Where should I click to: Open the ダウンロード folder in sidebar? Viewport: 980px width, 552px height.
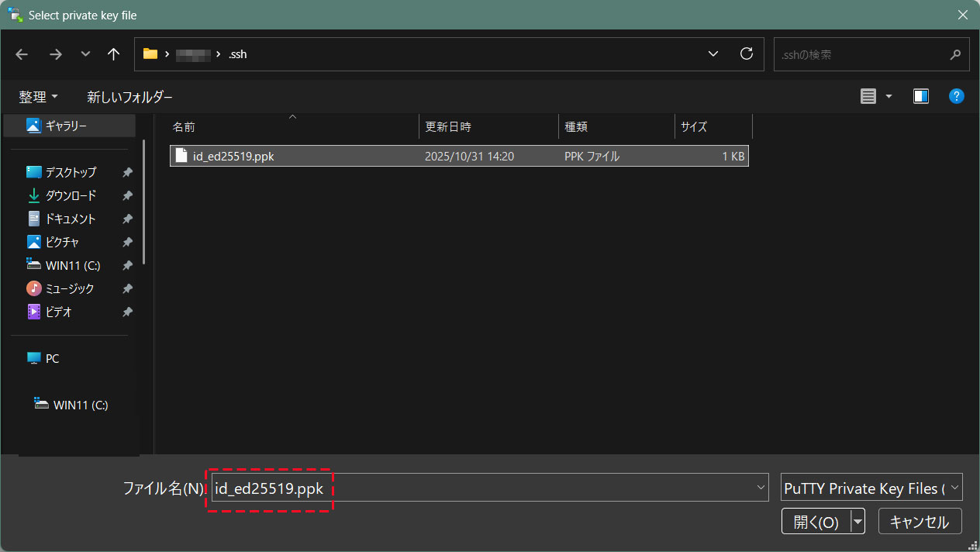coord(70,195)
